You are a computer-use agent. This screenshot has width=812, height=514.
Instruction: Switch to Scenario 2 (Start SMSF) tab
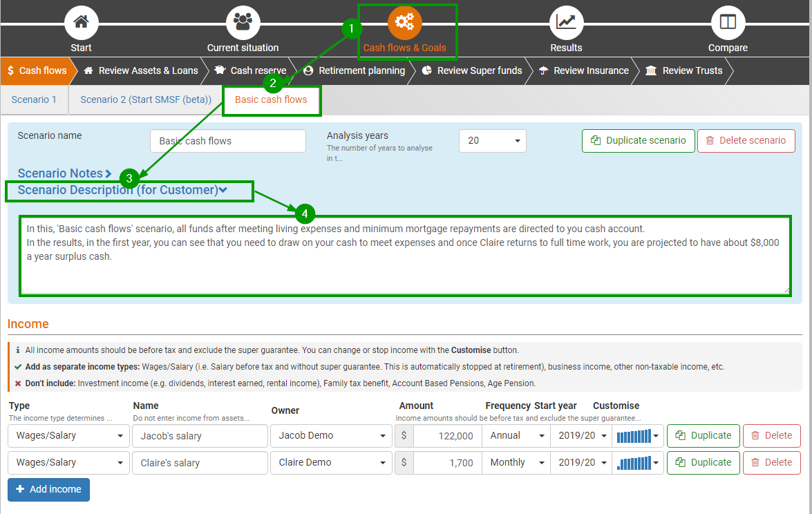(145, 99)
